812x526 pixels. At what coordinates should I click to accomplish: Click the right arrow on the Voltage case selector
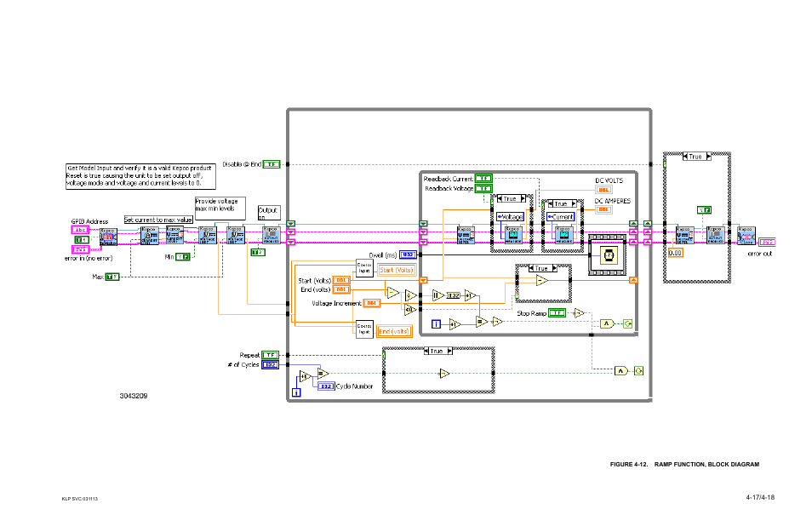[523, 199]
